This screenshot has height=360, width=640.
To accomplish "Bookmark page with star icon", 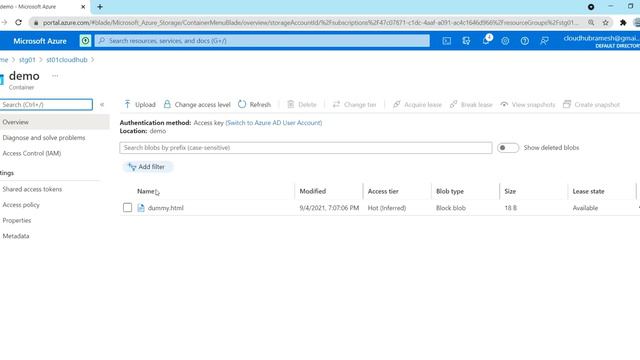I will click(605, 23).
